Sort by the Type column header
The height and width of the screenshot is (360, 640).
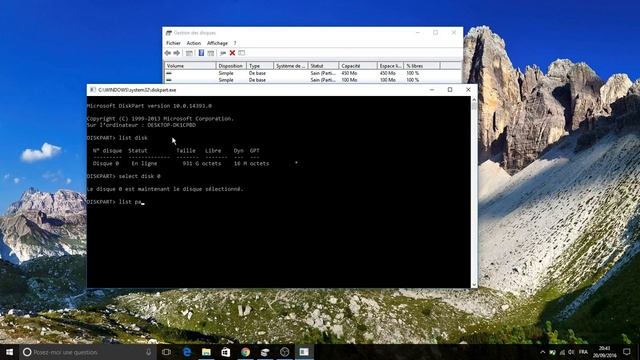pos(260,66)
